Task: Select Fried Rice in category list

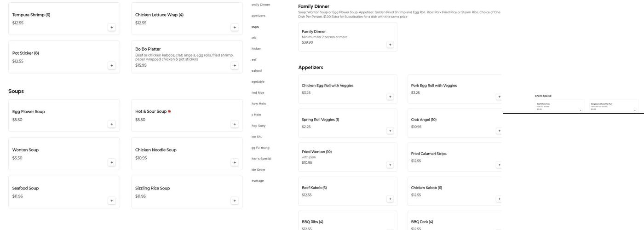Action: point(258,93)
